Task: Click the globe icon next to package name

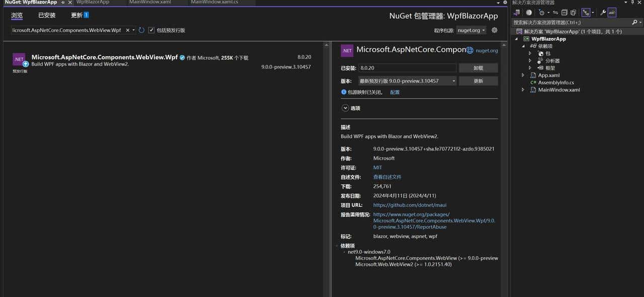Action: [x=469, y=50]
